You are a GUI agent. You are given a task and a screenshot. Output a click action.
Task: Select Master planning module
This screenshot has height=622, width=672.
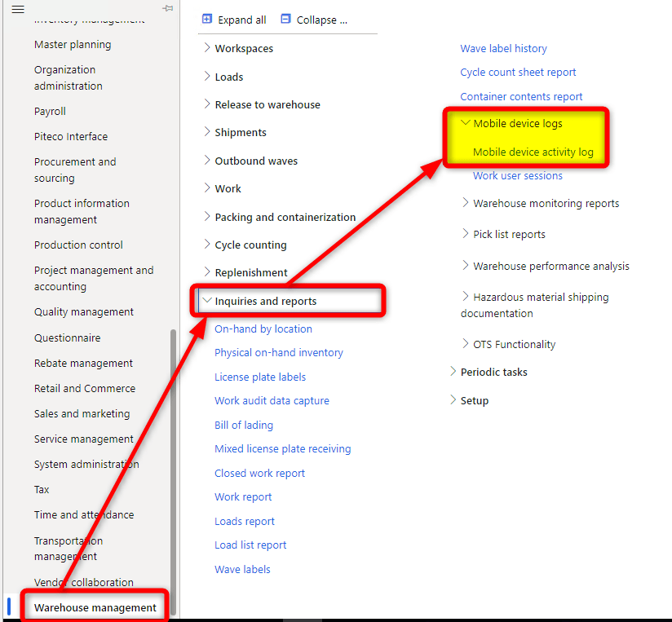[x=73, y=44]
